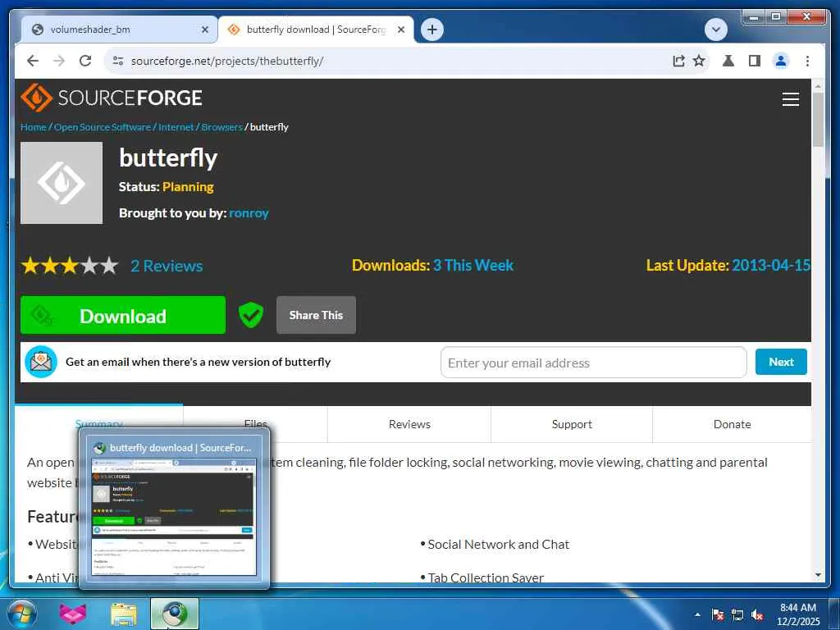Click the network tray icon
The height and width of the screenshot is (630, 840).
(737, 615)
